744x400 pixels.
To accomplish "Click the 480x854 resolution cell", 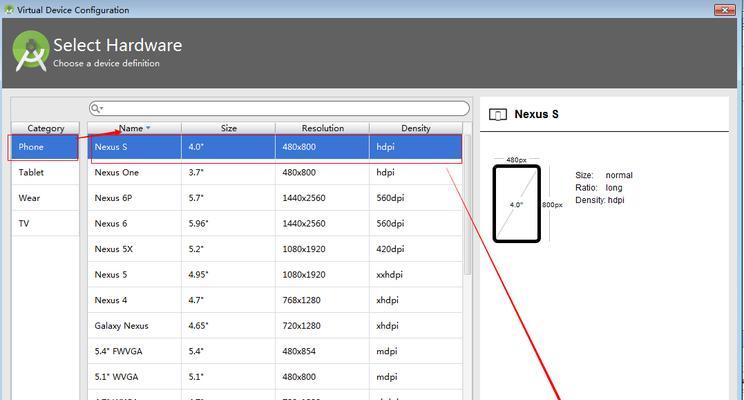I will pyautogui.click(x=322, y=352).
